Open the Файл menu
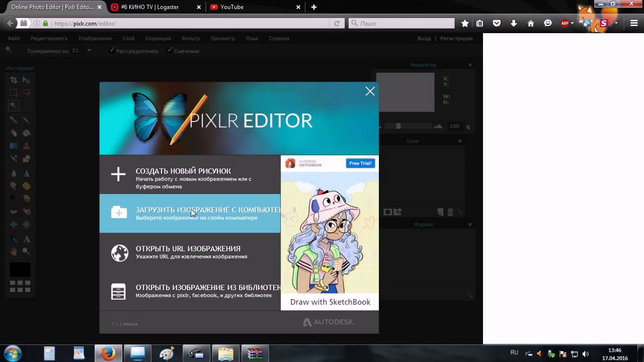Viewport: 644px width, 362px height. pyautogui.click(x=14, y=38)
